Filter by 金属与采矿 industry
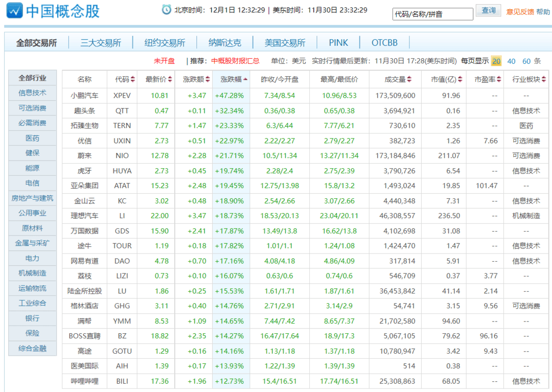The height and width of the screenshot is (392, 552). (x=32, y=243)
